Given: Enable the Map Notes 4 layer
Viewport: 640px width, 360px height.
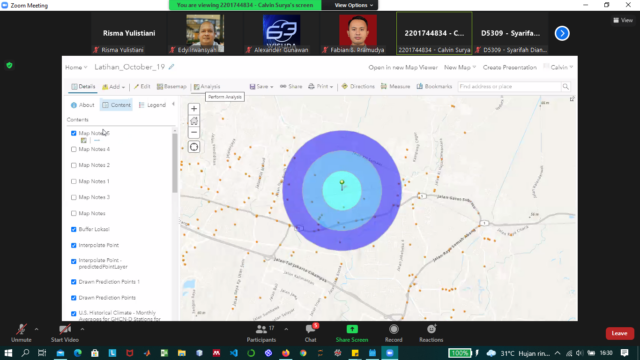Looking at the screenshot, I should point(73,149).
